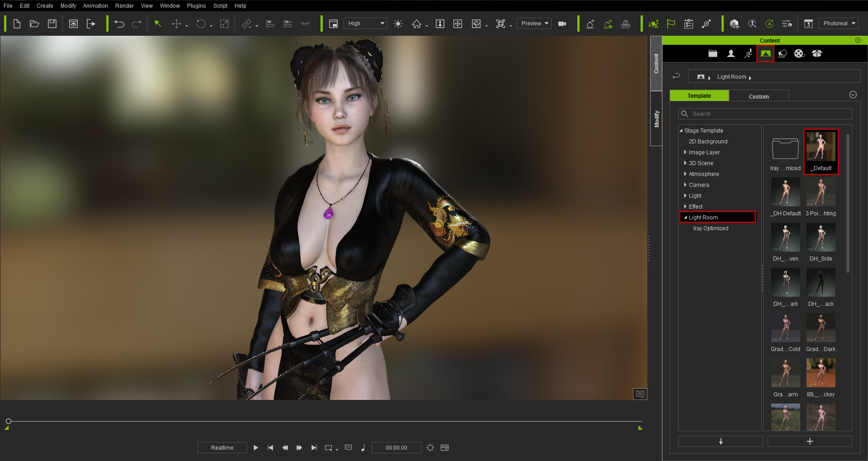Expand the Atmosphere tree node
The image size is (868, 461).
coord(685,174)
